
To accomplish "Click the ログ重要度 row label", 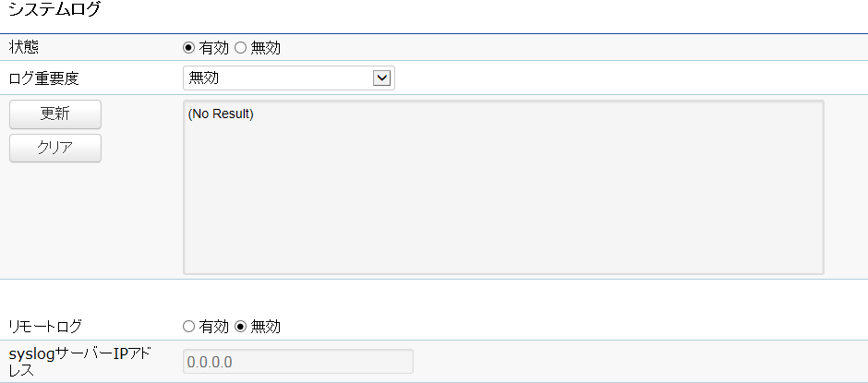I will click(x=44, y=78).
